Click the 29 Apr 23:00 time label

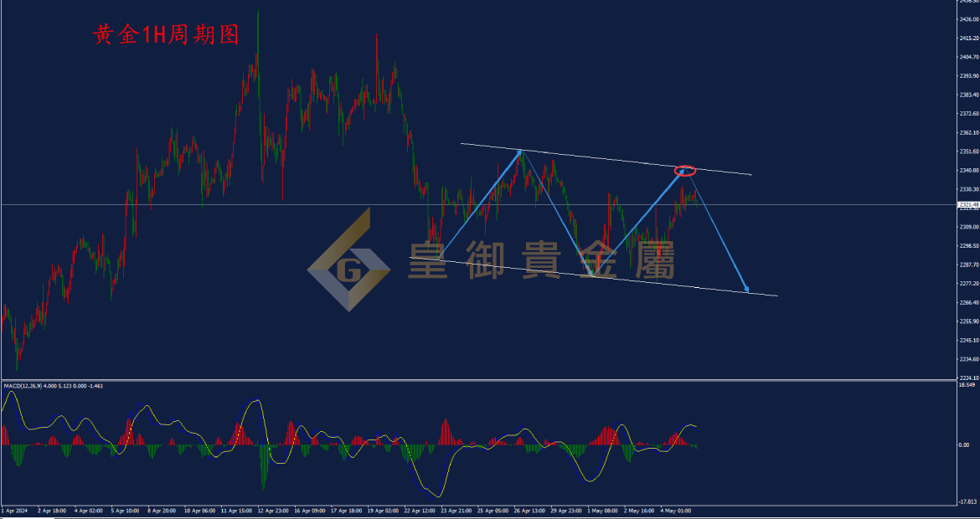568,511
